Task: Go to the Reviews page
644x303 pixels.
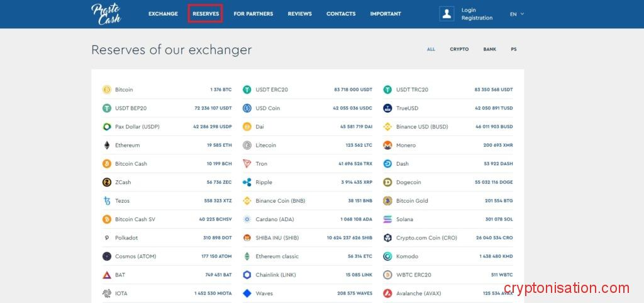Action: 299,14
